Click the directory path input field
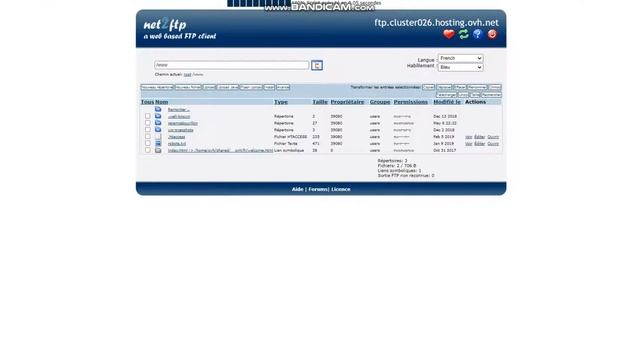The image size is (640, 360). [231, 65]
